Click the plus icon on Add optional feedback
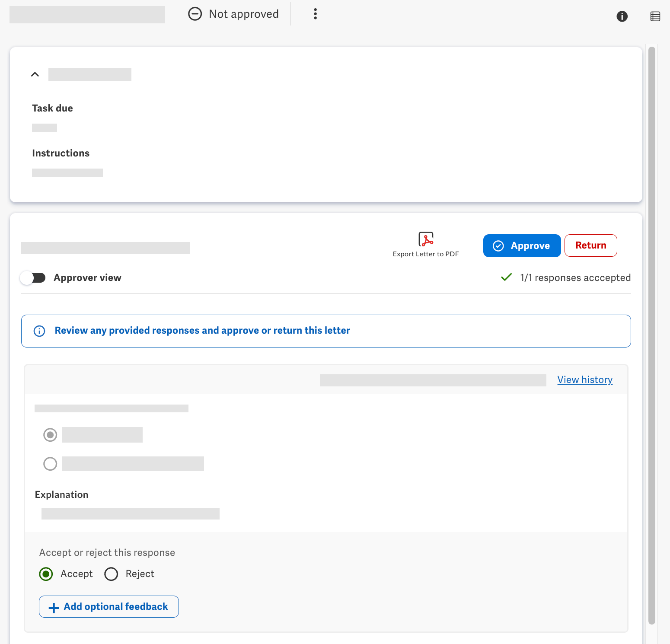The width and height of the screenshot is (670, 644). pos(53,608)
